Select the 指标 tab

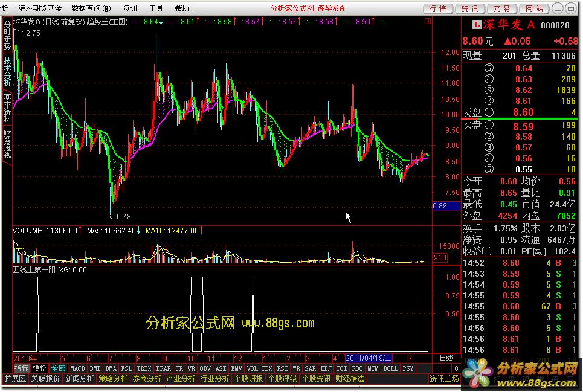tap(21, 368)
